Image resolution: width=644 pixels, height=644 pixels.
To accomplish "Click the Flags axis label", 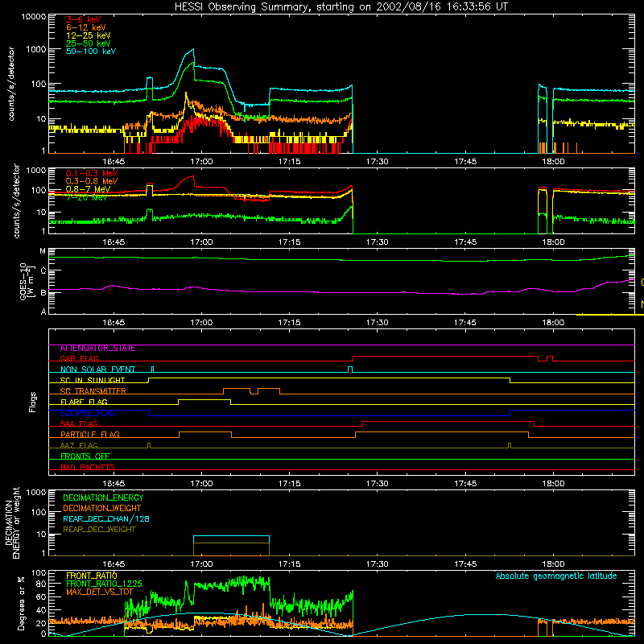I will click(32, 402).
